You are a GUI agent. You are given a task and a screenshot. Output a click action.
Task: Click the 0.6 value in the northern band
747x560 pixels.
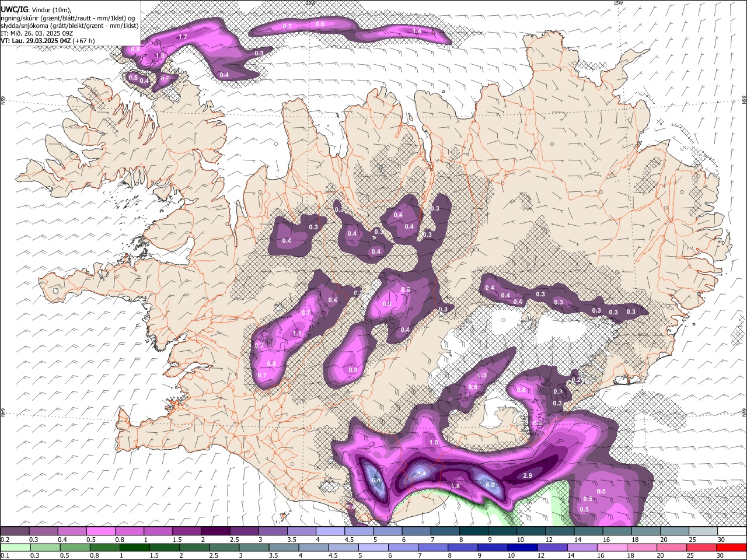320,24
